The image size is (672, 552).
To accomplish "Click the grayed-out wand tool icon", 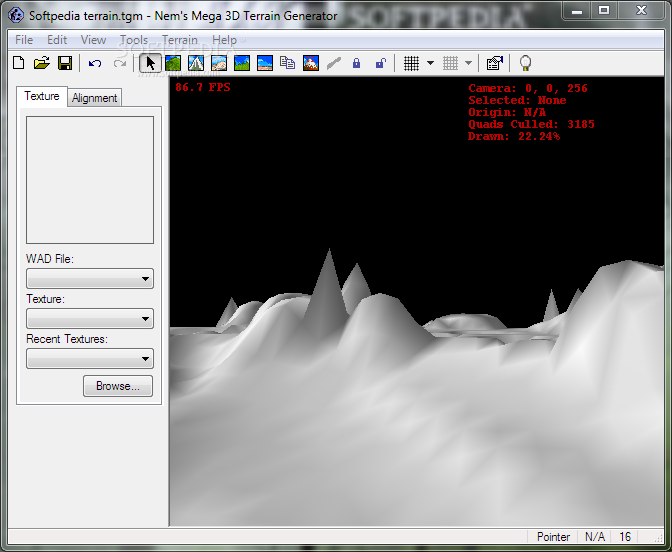I will [x=333, y=63].
